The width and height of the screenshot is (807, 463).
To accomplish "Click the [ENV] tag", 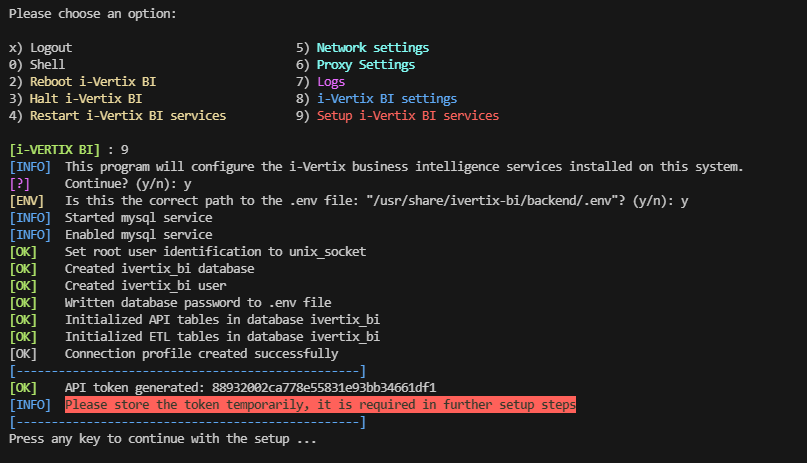I will coord(27,201).
